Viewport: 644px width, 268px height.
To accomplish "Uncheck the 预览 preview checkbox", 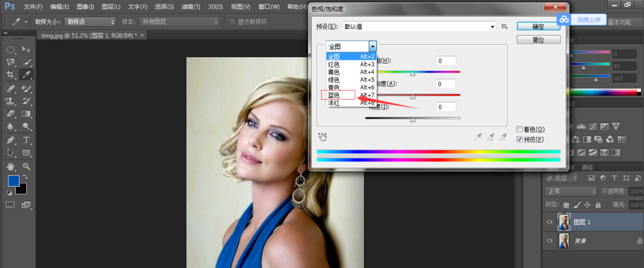I will point(519,139).
